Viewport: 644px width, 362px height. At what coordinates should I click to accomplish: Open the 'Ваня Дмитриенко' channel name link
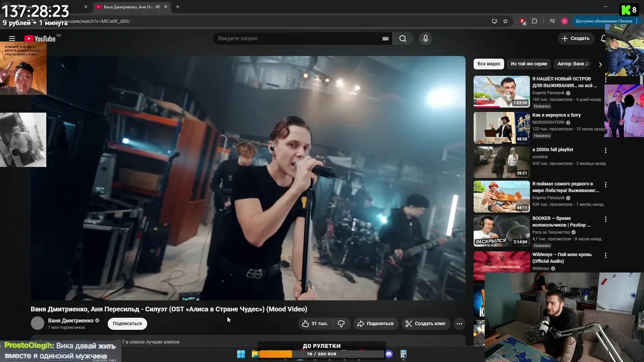point(70,321)
